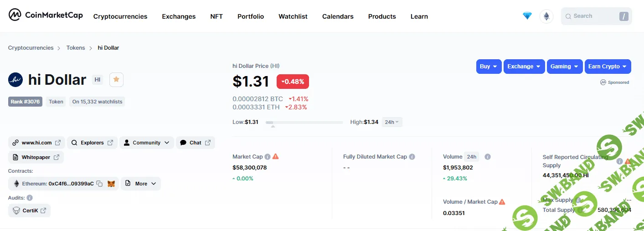The width and height of the screenshot is (644, 231).
Task: Open the www.hi.com website link
Action: click(36, 143)
